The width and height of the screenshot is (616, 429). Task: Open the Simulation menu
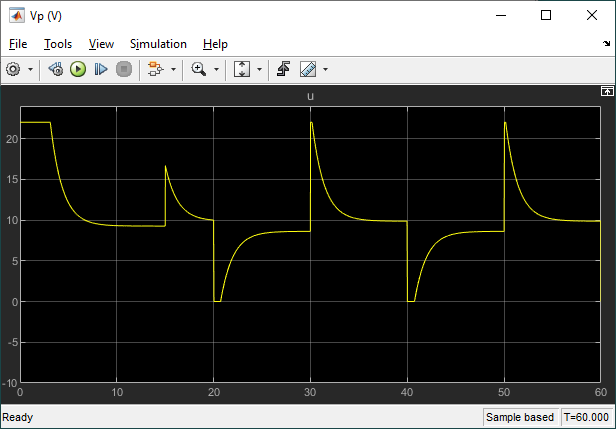coord(158,44)
